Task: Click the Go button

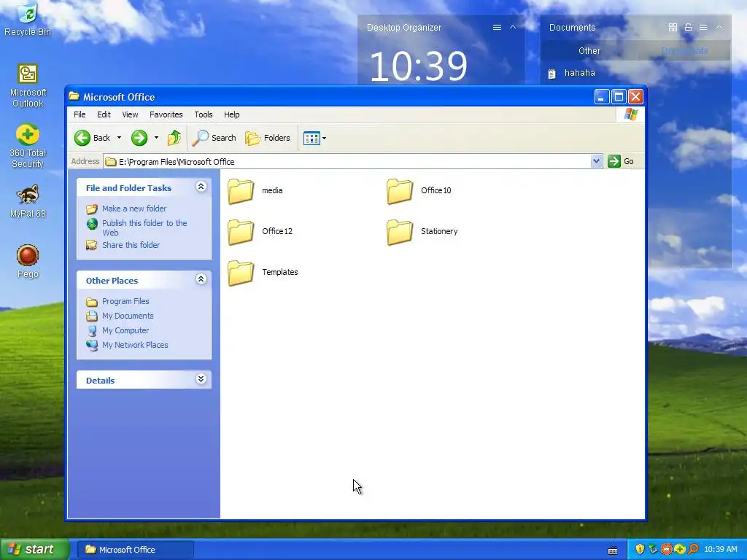Action: (621, 161)
